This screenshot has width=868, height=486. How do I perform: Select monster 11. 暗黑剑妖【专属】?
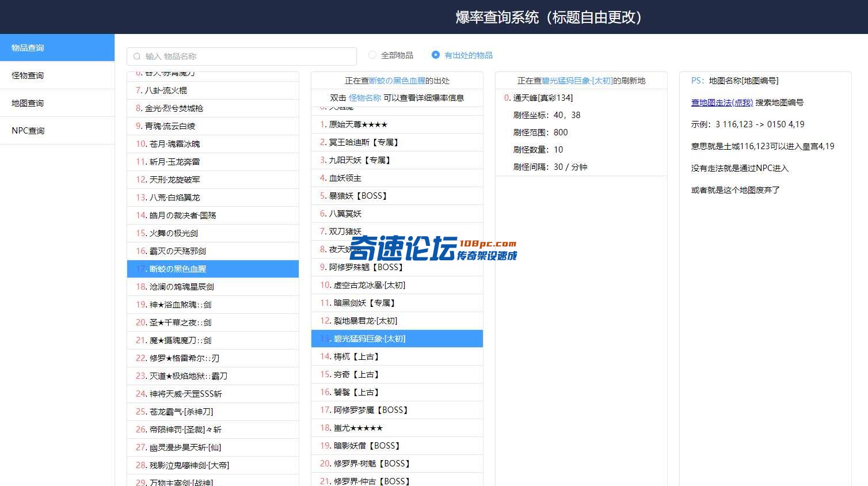point(397,303)
